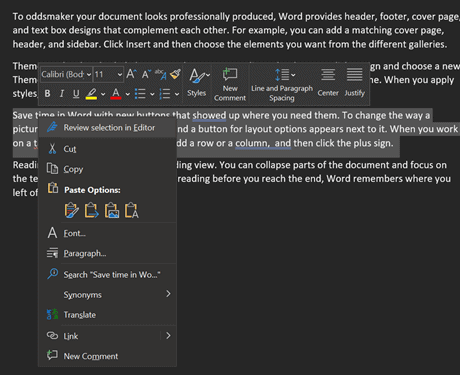
Task: Open the Synonyms submenu
Action: pos(107,295)
